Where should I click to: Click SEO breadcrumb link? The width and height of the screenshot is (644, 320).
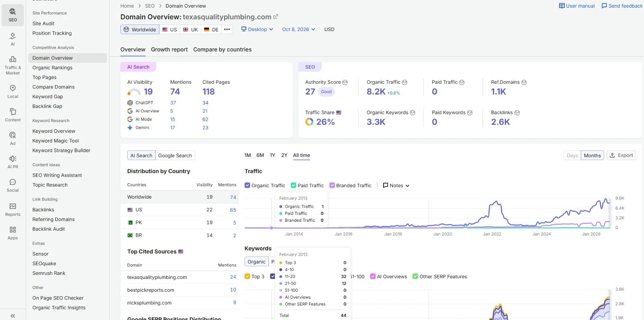[150, 6]
